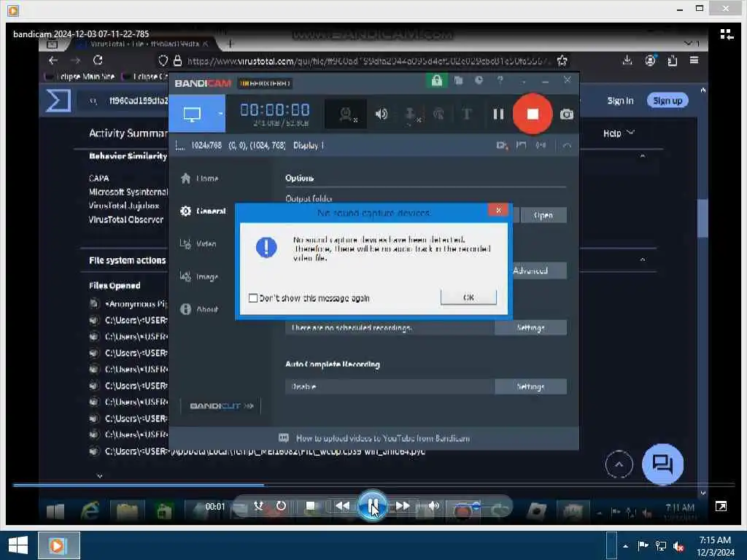Click Open button for the output folder
This screenshot has height=560, width=747.
coord(543,215)
